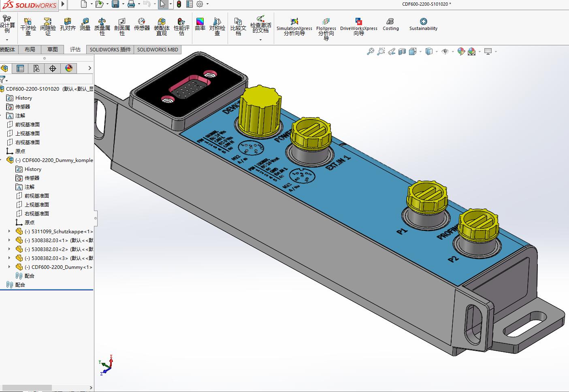Click the Sensor tool (传感器) in ribbon
Screen dimensions: 569x392
coord(142,24)
